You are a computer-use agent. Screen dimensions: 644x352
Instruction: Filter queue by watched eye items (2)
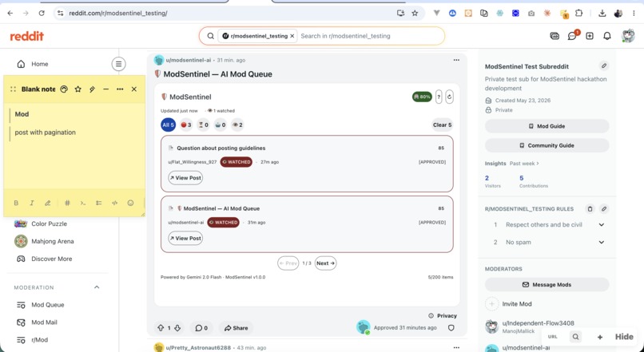tap(237, 125)
